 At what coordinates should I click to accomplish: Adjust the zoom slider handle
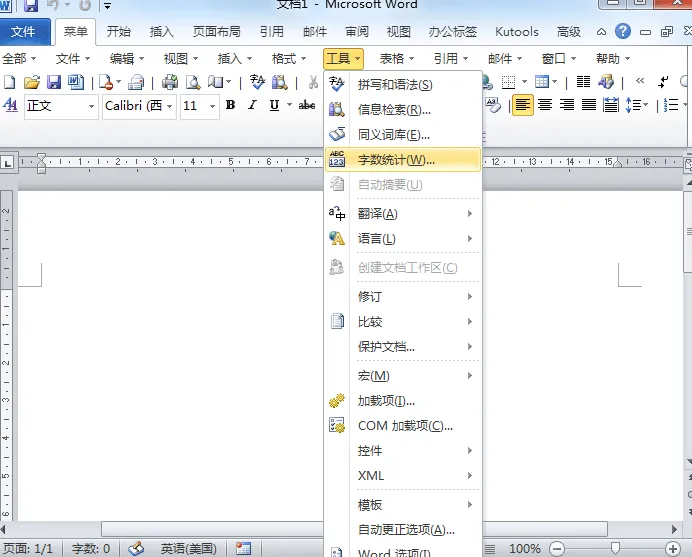click(615, 548)
